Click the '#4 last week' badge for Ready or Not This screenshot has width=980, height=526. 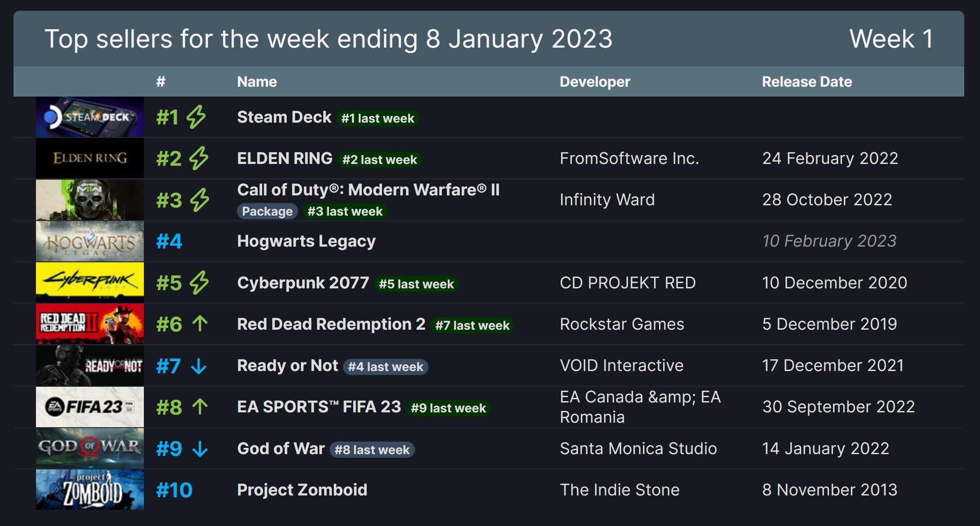tap(385, 367)
